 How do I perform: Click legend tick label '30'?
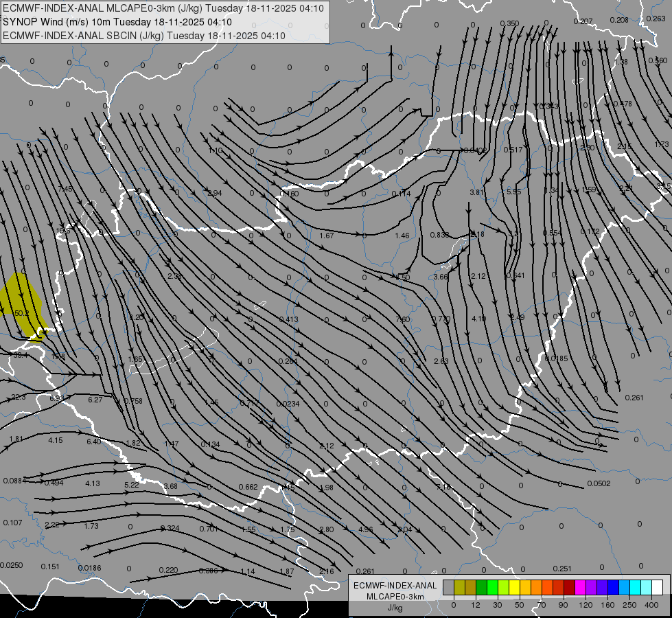tap(498, 605)
